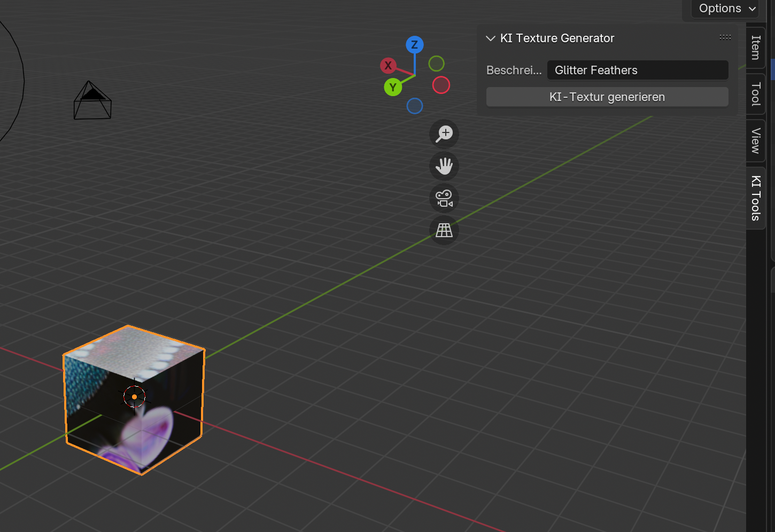Click the Glitter Feathers description field
This screenshot has width=775, height=532.
[638, 70]
